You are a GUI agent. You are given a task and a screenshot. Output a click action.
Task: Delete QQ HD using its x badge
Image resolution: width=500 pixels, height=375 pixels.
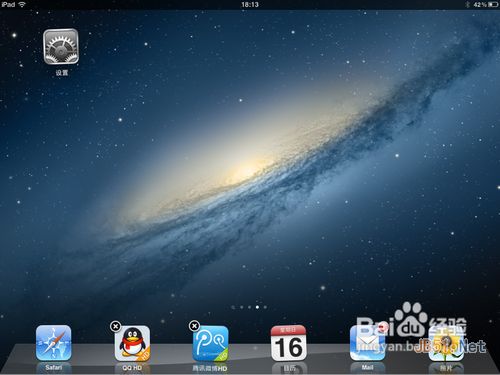click(x=115, y=326)
